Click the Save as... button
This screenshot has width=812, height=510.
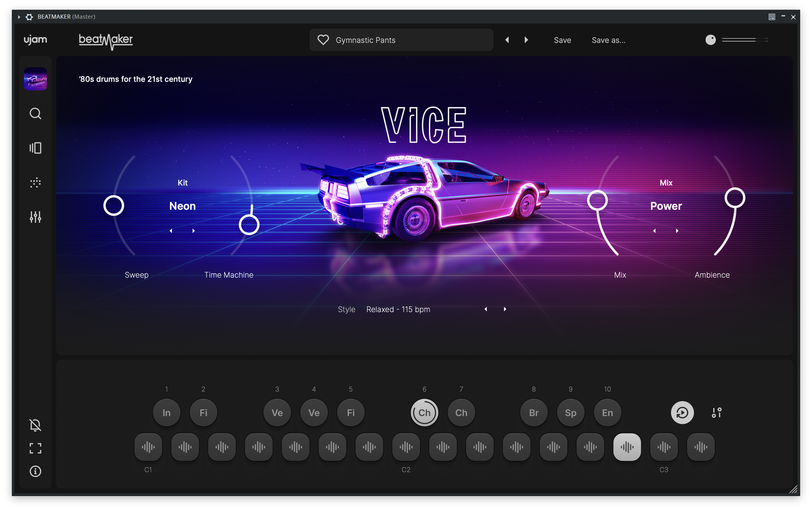(608, 40)
